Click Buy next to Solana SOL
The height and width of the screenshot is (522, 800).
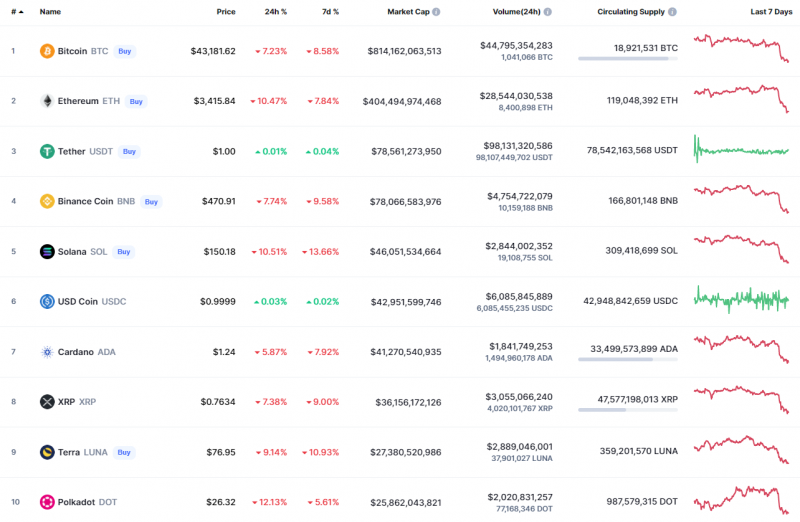[x=124, y=252]
